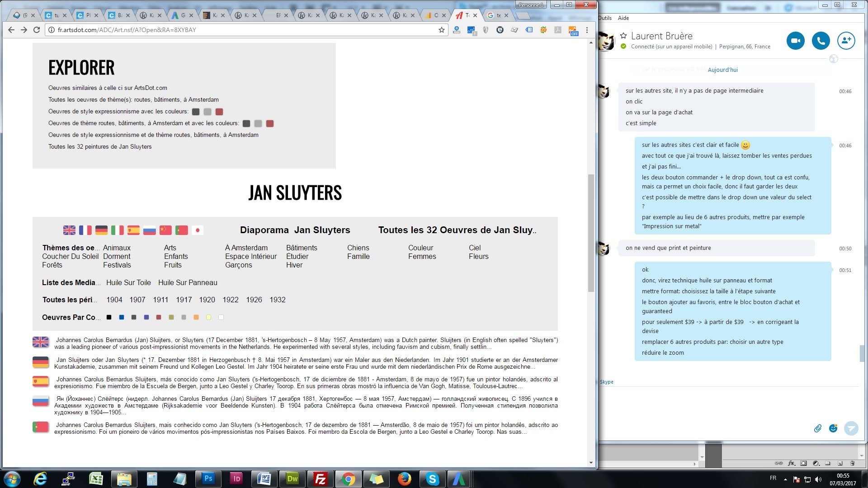Switch to the Portuguese flag language
Screen dimensions: 868x488
coord(181,230)
